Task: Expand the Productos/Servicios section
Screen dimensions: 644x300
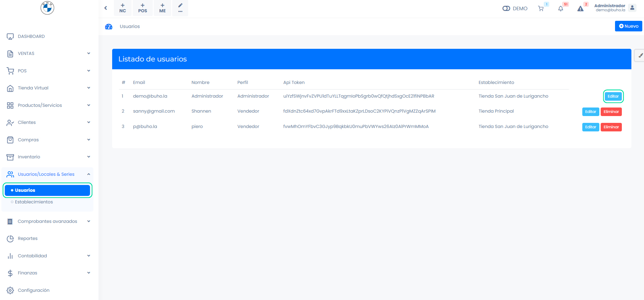Action: (48, 105)
